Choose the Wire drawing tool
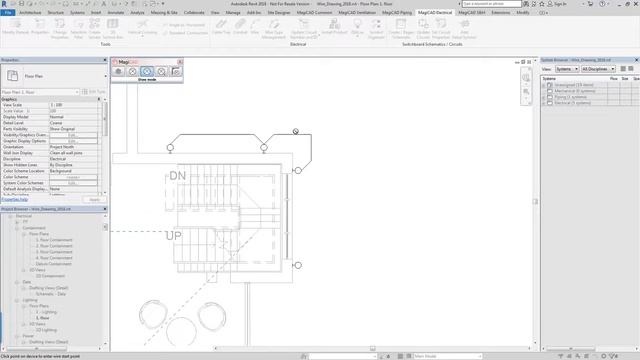The width and height of the screenshot is (640, 360). coord(255,27)
